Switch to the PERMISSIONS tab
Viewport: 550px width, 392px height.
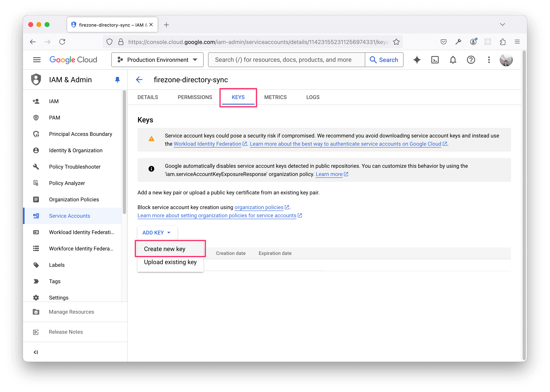click(x=195, y=97)
